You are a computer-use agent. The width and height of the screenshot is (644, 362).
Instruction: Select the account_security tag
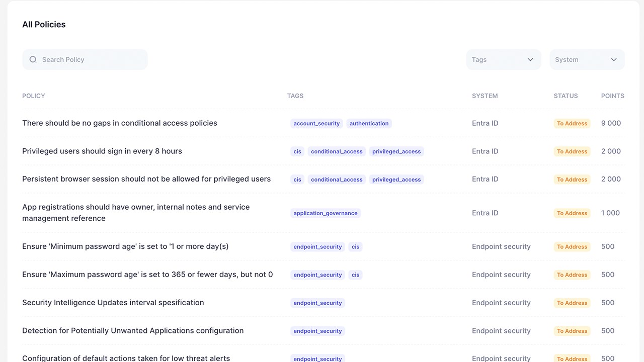tap(316, 123)
